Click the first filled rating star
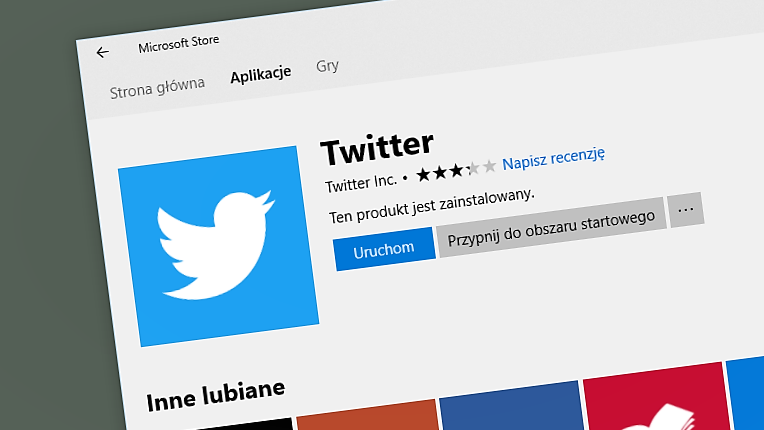The height and width of the screenshot is (430, 764). 423,174
